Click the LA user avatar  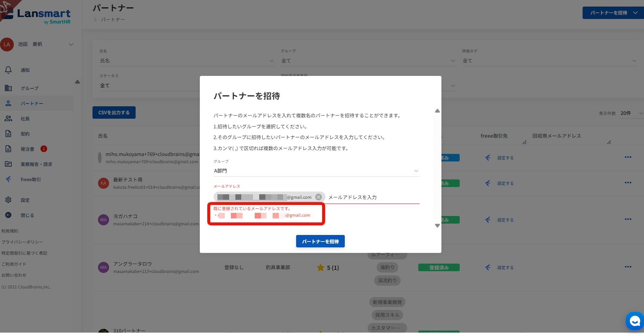7,45
